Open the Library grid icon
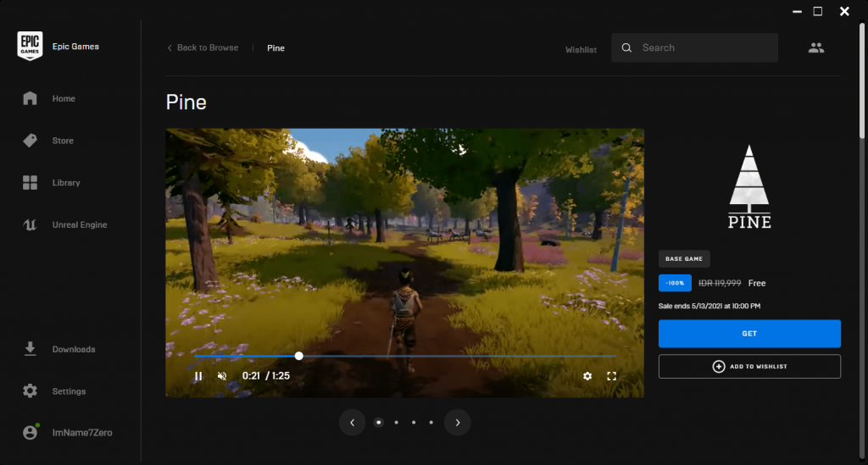Image resolution: width=868 pixels, height=465 pixels. 30,182
